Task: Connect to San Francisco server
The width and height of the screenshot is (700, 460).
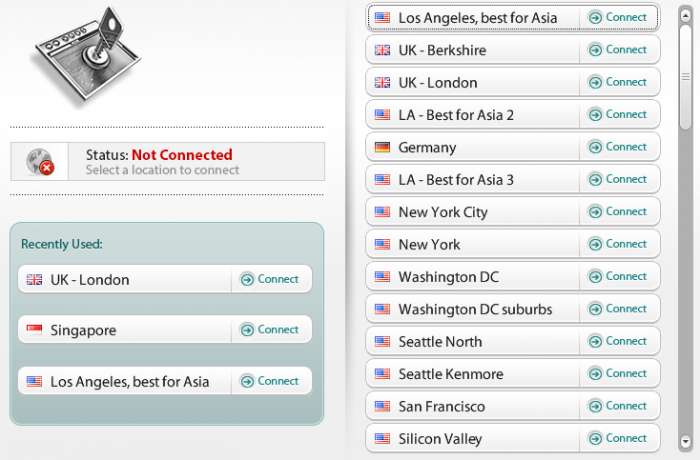Action: 618,406
